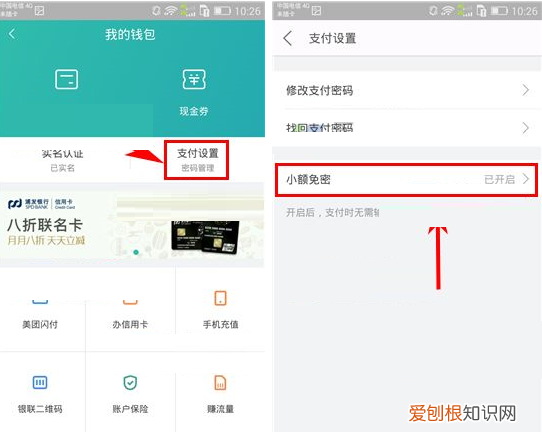
Task: Open 修改支付密码 row
Action: 406,90
